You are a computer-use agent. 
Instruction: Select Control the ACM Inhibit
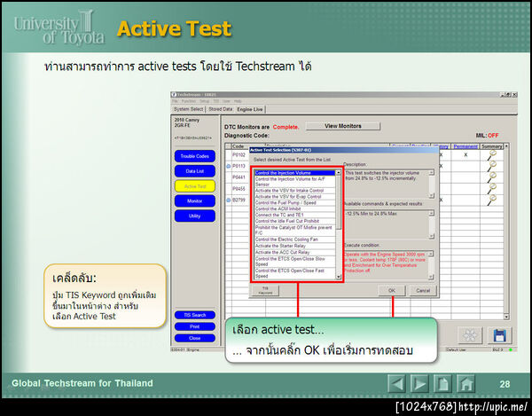click(x=295, y=209)
